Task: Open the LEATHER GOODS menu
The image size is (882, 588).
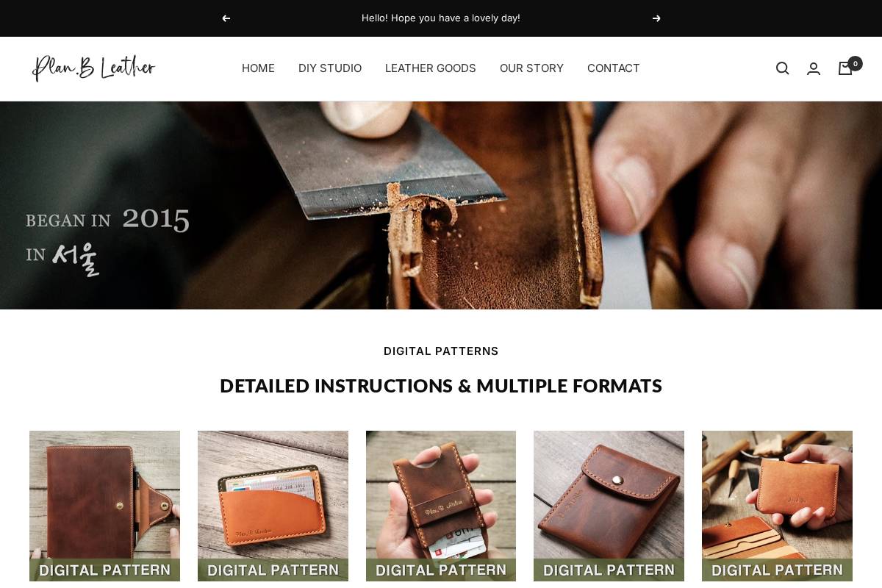Action: pos(431,68)
